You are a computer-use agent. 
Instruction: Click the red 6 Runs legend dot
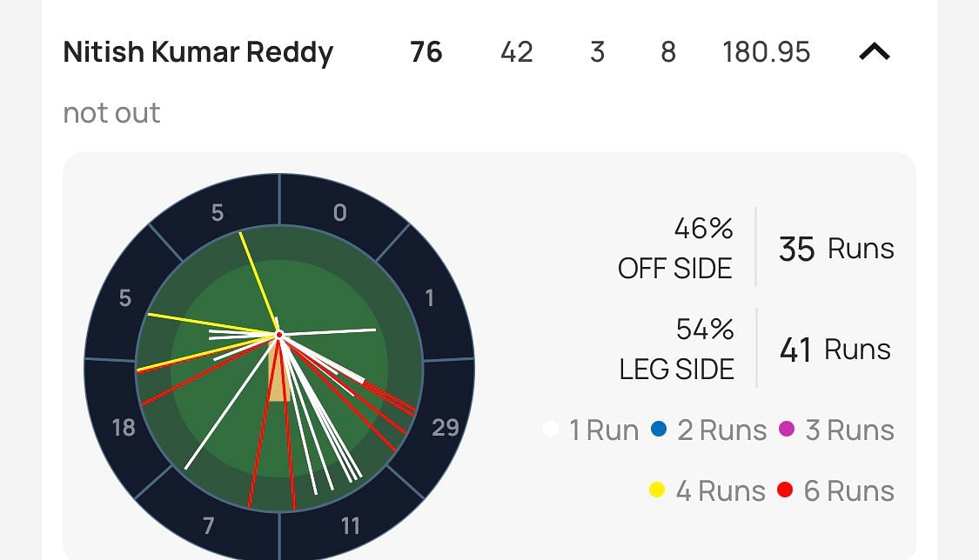(x=785, y=490)
